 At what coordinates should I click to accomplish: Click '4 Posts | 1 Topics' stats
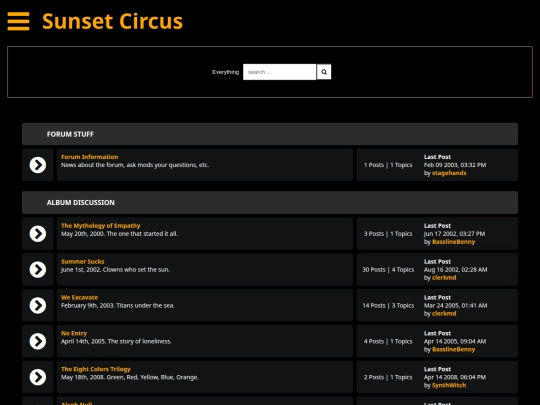(x=388, y=341)
